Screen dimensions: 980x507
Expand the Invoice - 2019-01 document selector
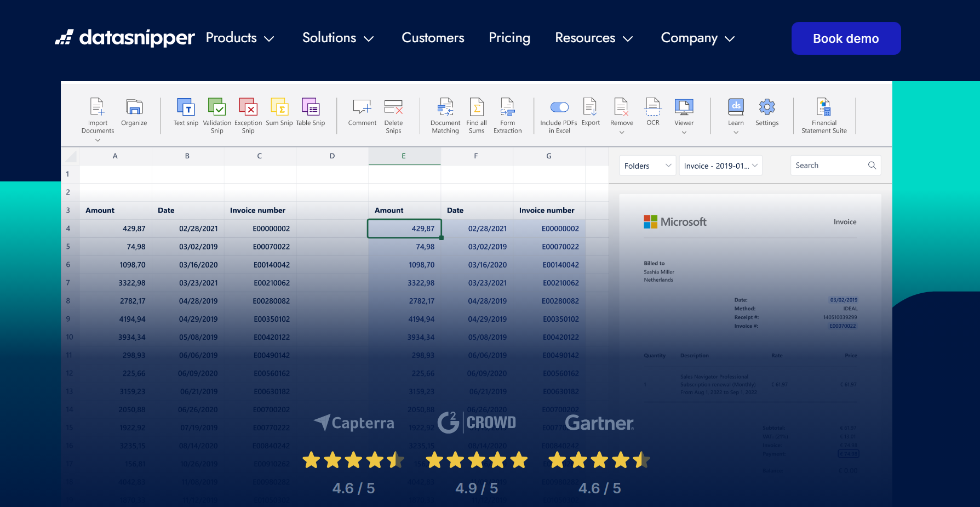[x=720, y=165]
